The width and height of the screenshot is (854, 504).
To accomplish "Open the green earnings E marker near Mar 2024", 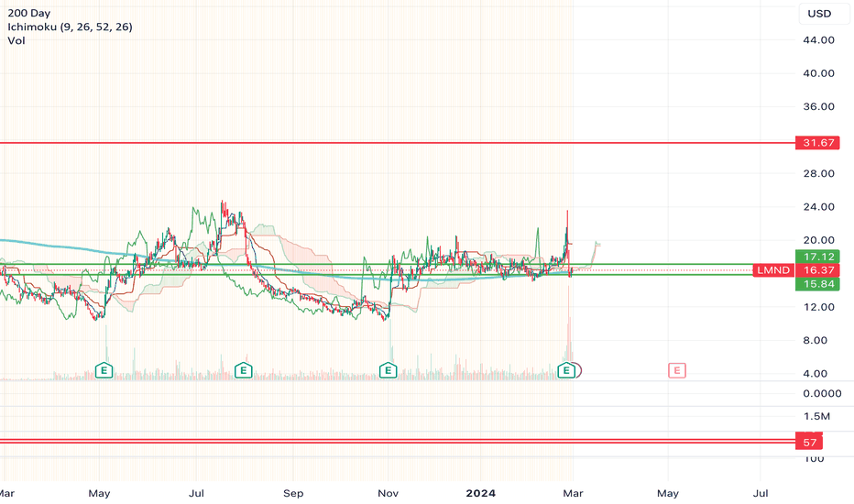I will point(566,371).
